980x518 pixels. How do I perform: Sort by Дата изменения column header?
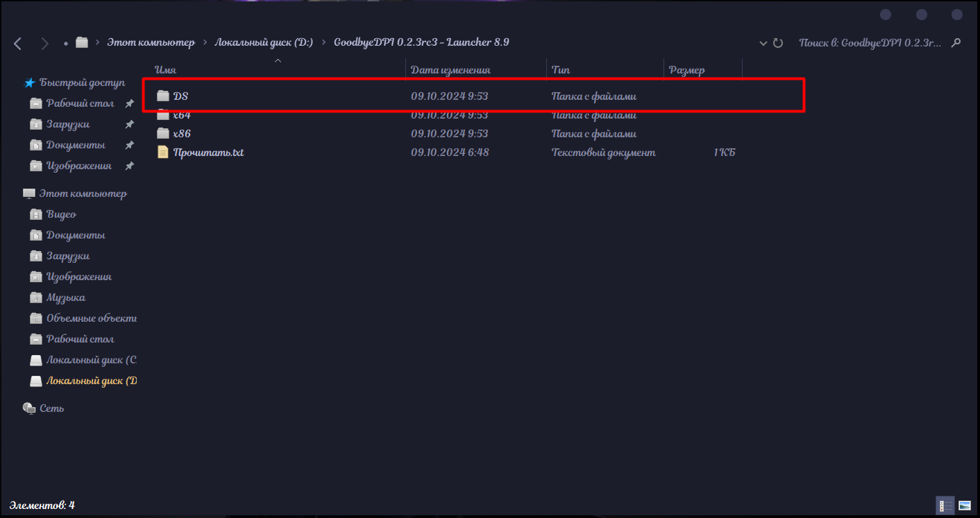click(450, 70)
